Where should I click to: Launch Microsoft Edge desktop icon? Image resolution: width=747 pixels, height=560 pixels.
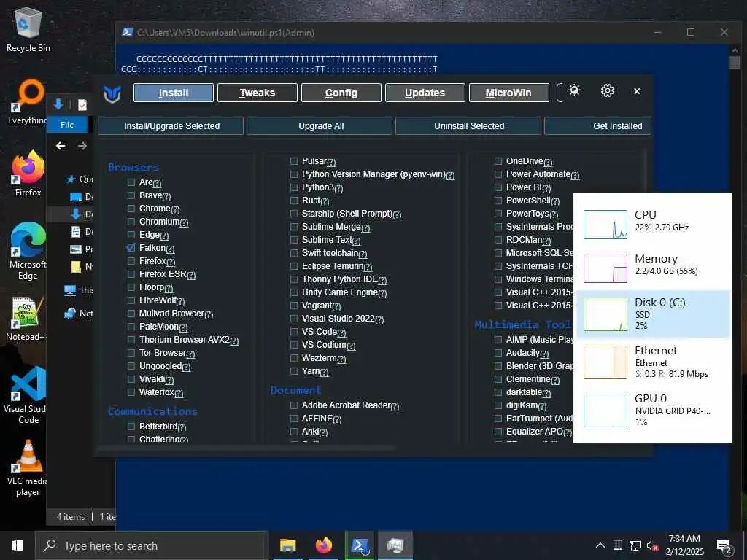[x=28, y=252]
